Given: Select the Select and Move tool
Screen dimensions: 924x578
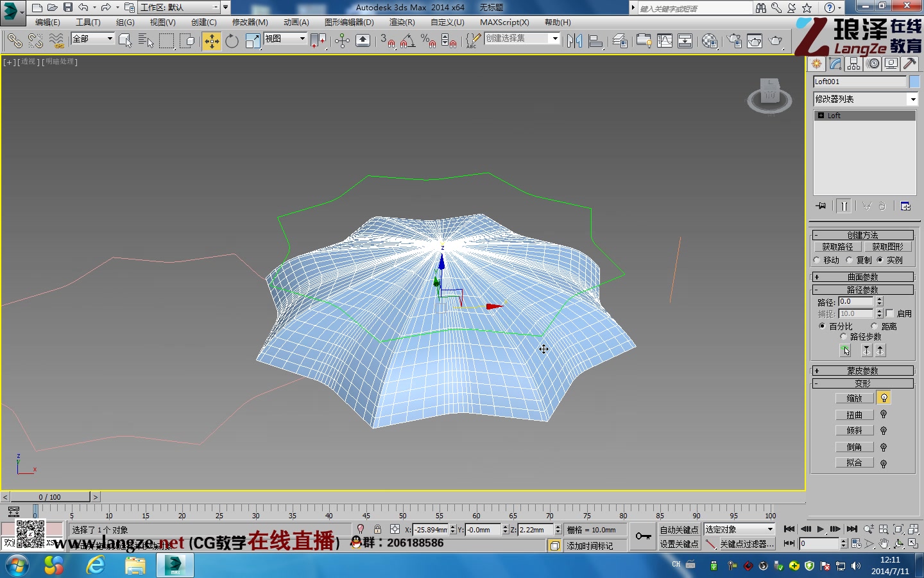Looking at the screenshot, I should tap(211, 40).
